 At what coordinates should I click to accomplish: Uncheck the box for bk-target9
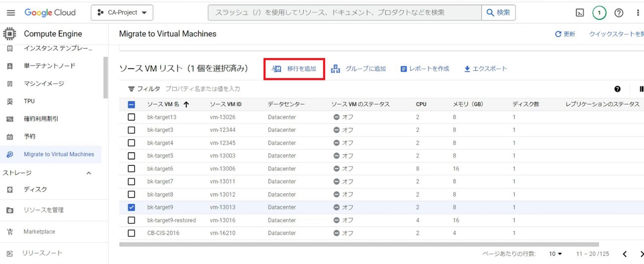pos(131,207)
